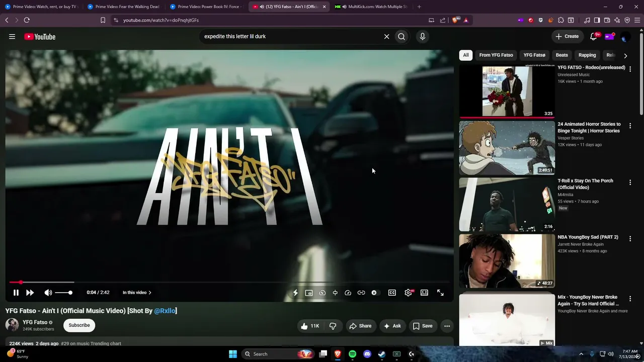Select the 'Beats' filter chip

pos(562,55)
